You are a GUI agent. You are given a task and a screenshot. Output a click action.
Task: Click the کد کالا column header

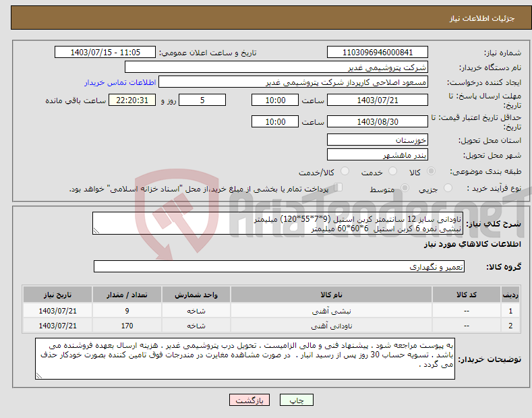pos(467,295)
